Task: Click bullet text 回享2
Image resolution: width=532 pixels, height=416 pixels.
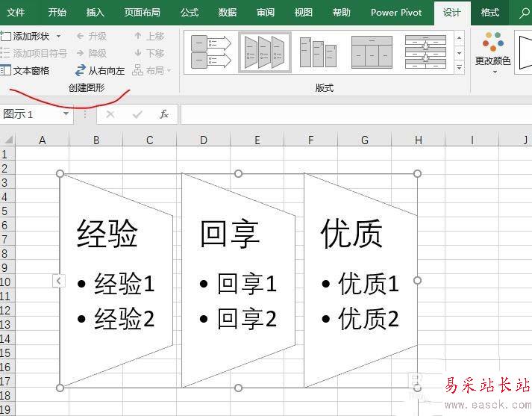Action: click(247, 319)
